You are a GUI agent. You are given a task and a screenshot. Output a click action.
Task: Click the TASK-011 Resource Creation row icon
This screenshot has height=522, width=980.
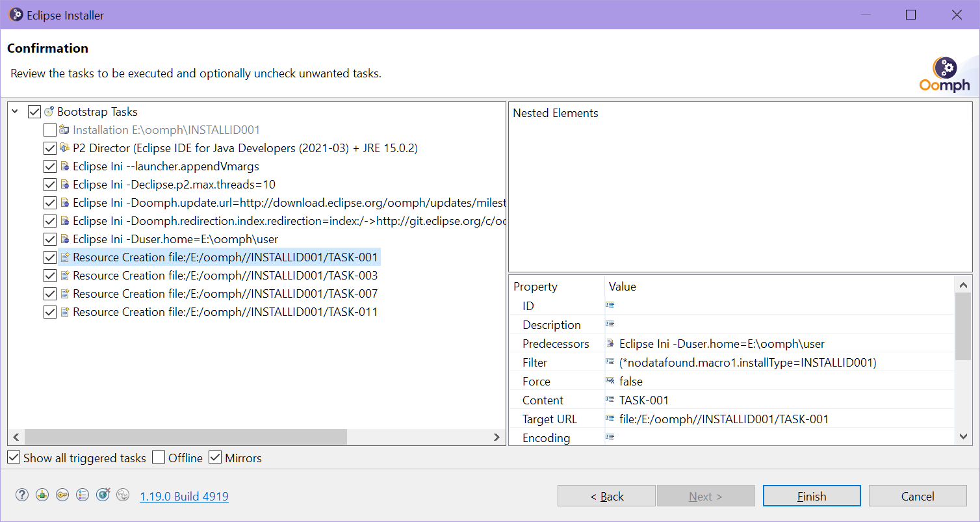(x=64, y=312)
